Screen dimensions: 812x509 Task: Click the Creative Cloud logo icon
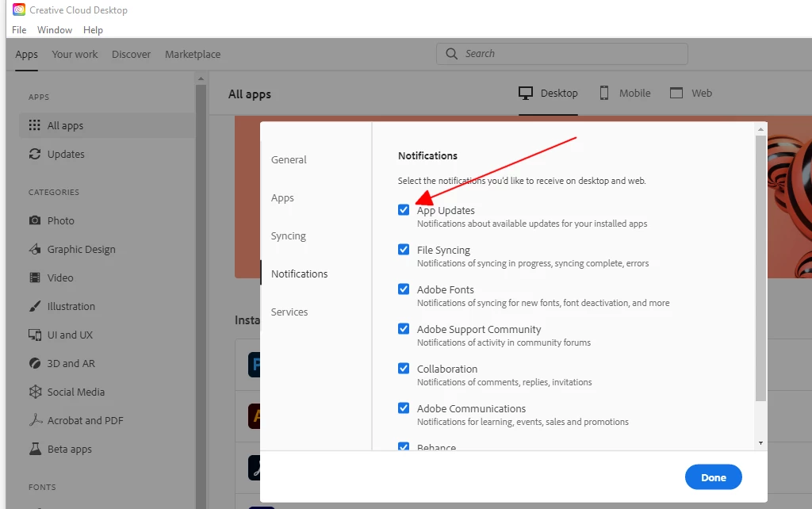point(19,10)
